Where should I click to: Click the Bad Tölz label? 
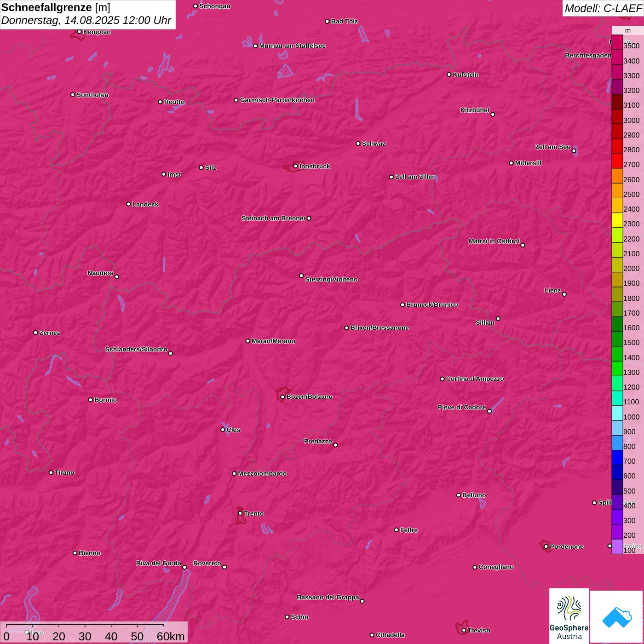(x=344, y=21)
